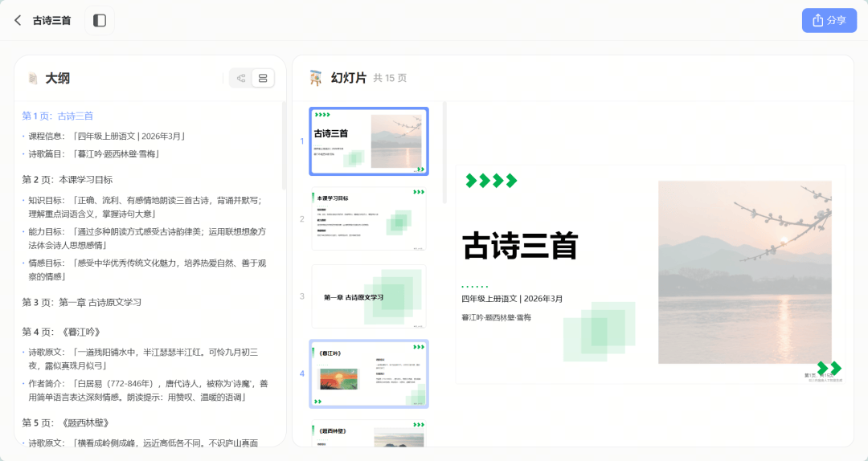The image size is (868, 461).
Task: Click the 古诗三首 title in slide preview
Action: point(520,246)
